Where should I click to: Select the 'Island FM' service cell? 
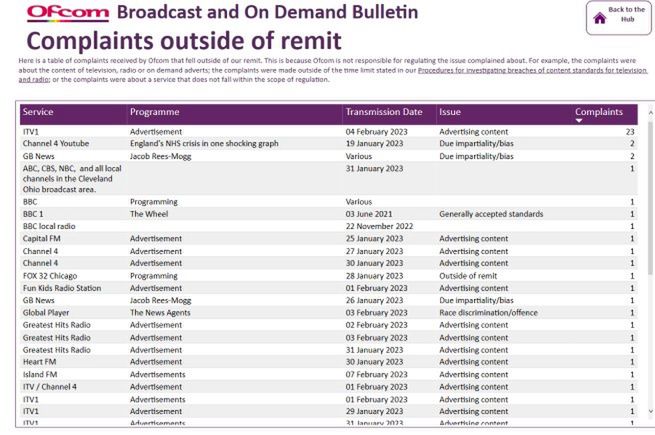pyautogui.click(x=40, y=374)
